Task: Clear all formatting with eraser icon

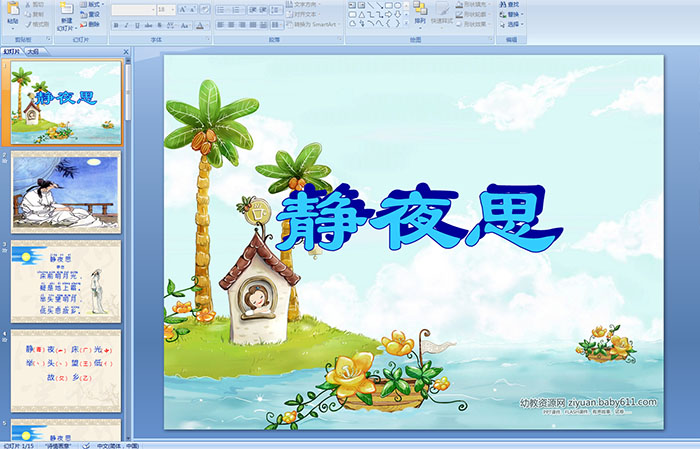Action: click(204, 9)
